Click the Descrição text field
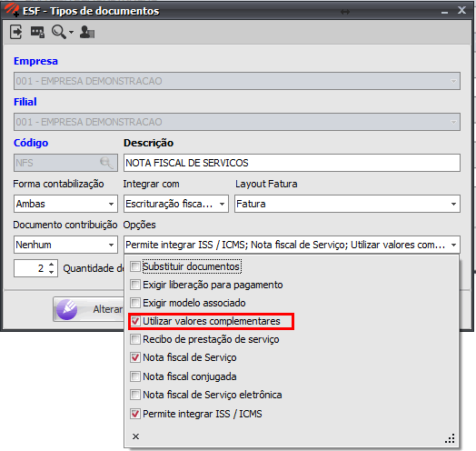Viewport: 476px width, 451px height. click(x=292, y=163)
